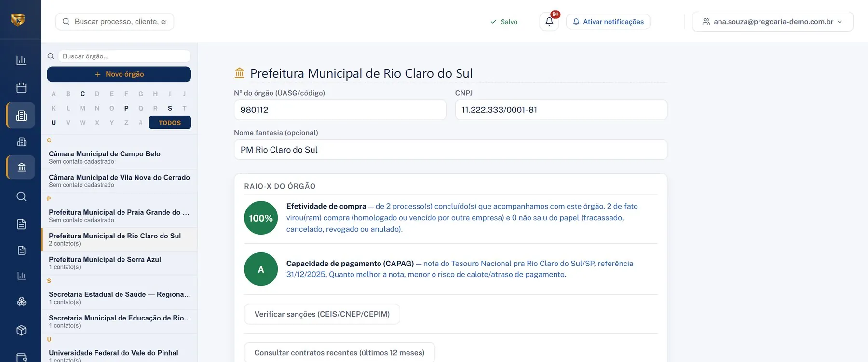868x362 pixels.
Task: Open the document icon below the magnifier
Action: (x=21, y=224)
